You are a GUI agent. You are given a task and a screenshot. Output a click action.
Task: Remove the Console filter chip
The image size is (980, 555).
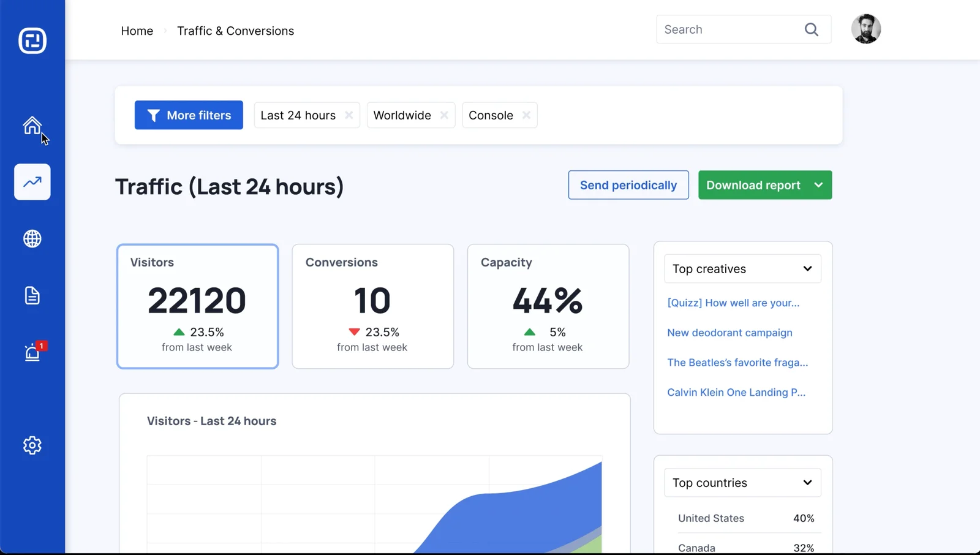click(526, 115)
